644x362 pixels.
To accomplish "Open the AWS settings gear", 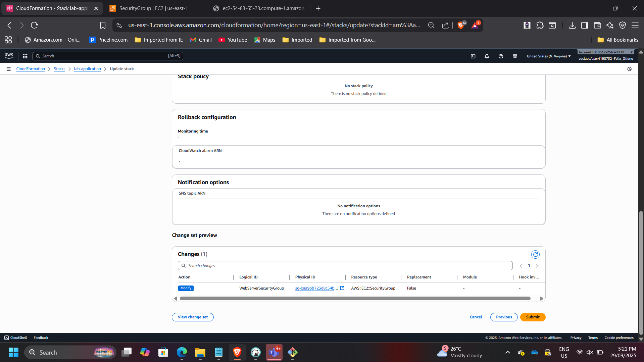I will [515, 56].
